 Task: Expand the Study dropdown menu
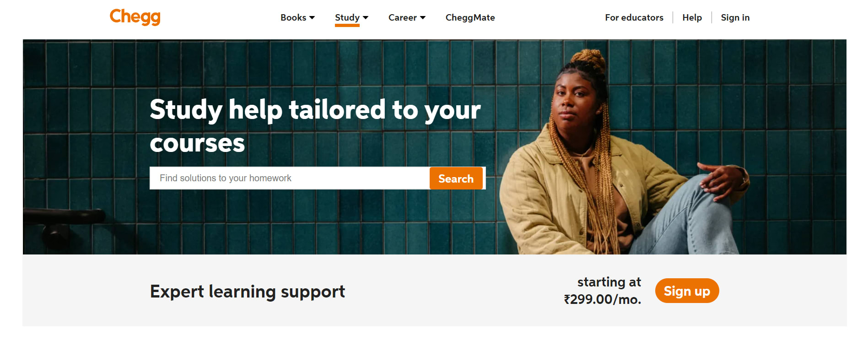coord(351,17)
